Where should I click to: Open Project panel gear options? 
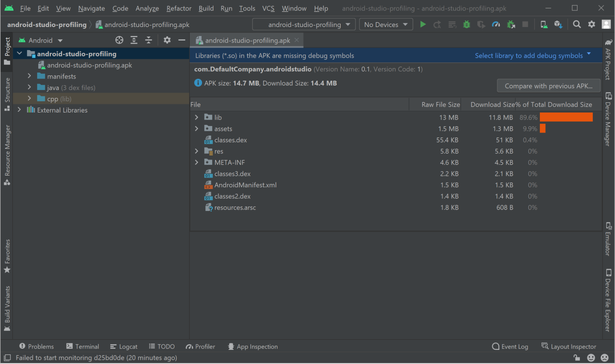coord(167,40)
